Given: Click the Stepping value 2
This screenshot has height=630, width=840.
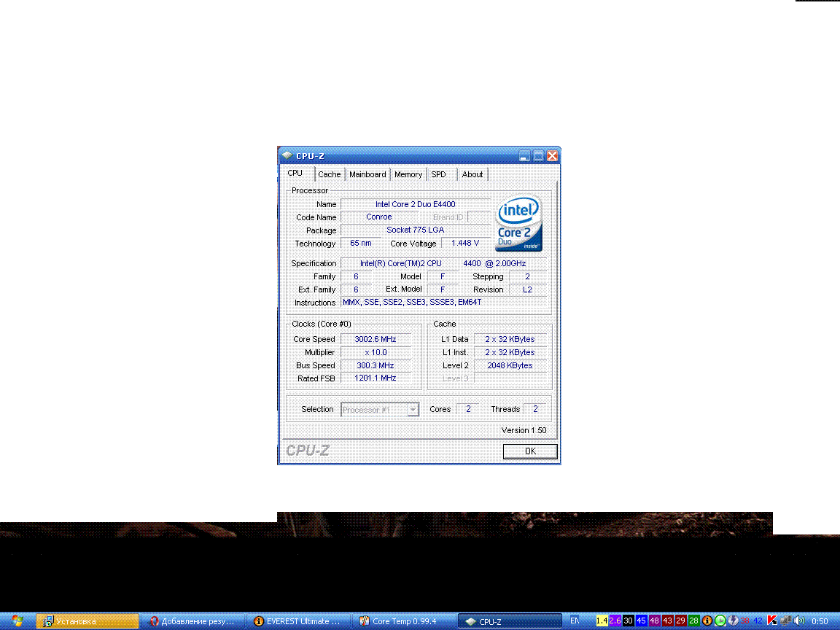Looking at the screenshot, I should tap(528, 276).
